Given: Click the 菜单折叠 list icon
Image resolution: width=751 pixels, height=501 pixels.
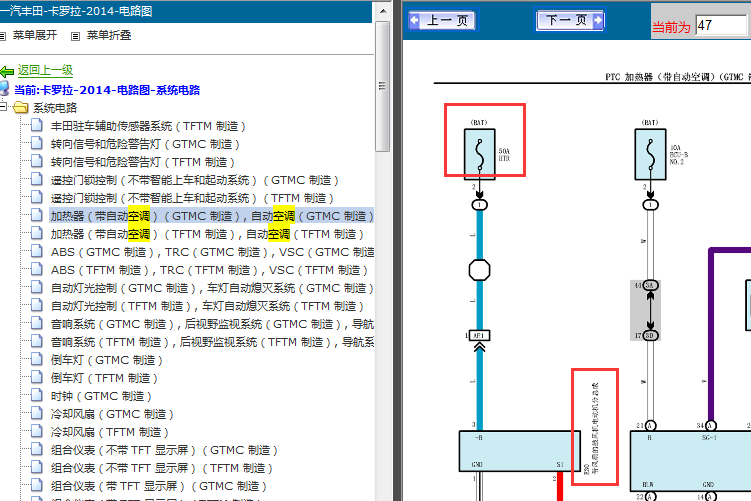Looking at the screenshot, I should click(75, 36).
